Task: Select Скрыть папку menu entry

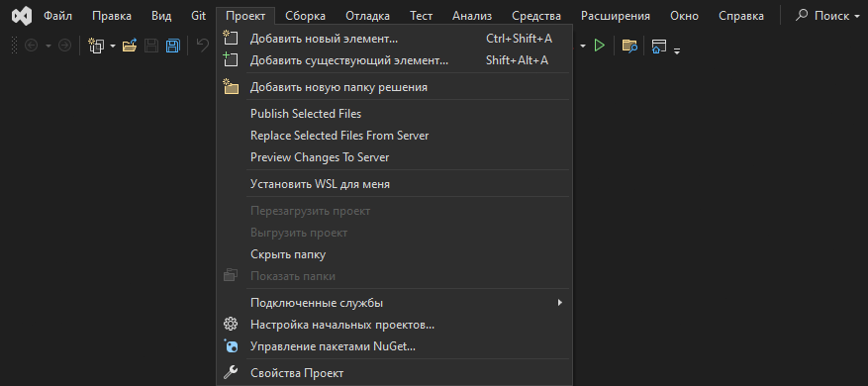Action: (x=394, y=254)
